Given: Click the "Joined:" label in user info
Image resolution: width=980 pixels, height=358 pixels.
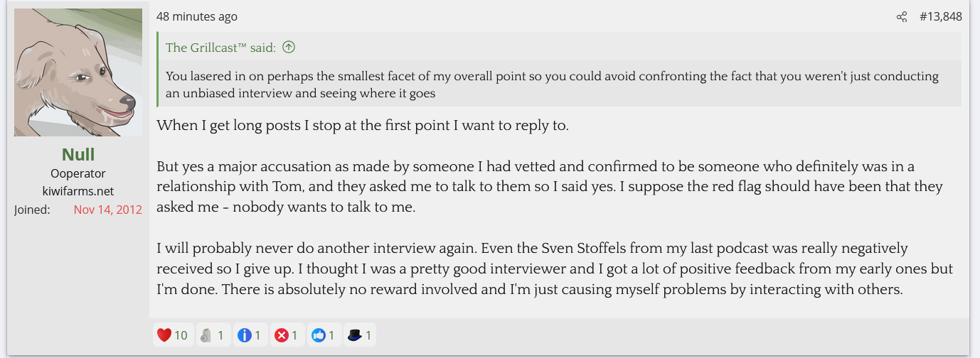Looking at the screenshot, I should point(32,210).
